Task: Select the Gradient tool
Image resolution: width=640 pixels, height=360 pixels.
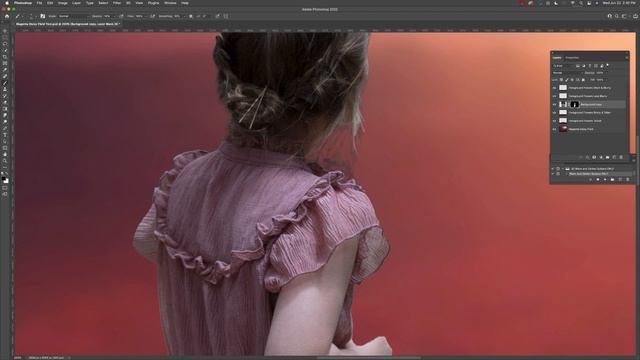Action: click(5, 109)
